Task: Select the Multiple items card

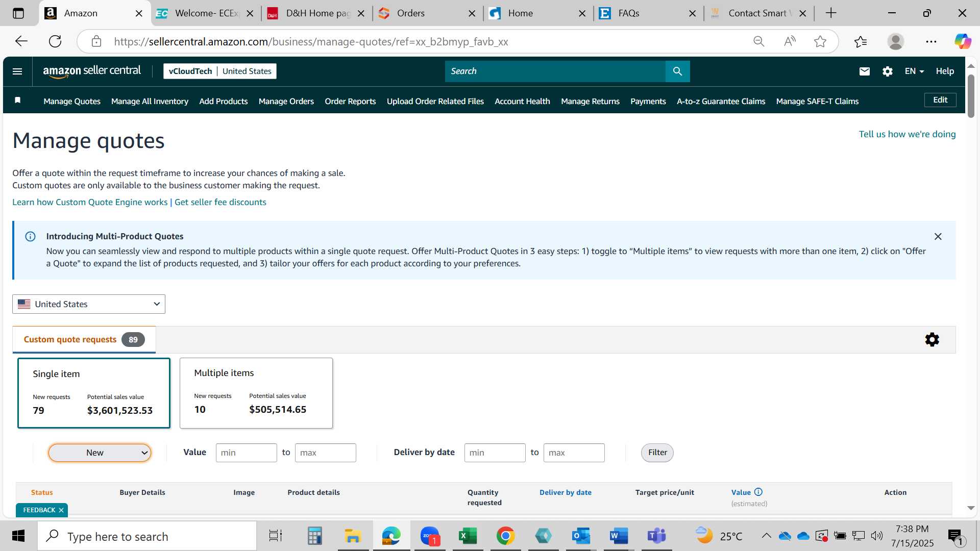Action: point(256,393)
